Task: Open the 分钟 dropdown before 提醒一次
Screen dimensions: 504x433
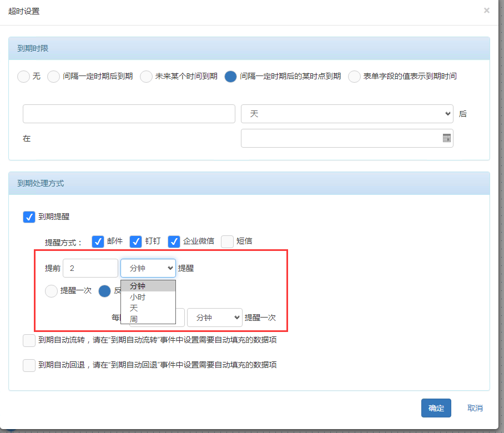Action: (x=214, y=318)
